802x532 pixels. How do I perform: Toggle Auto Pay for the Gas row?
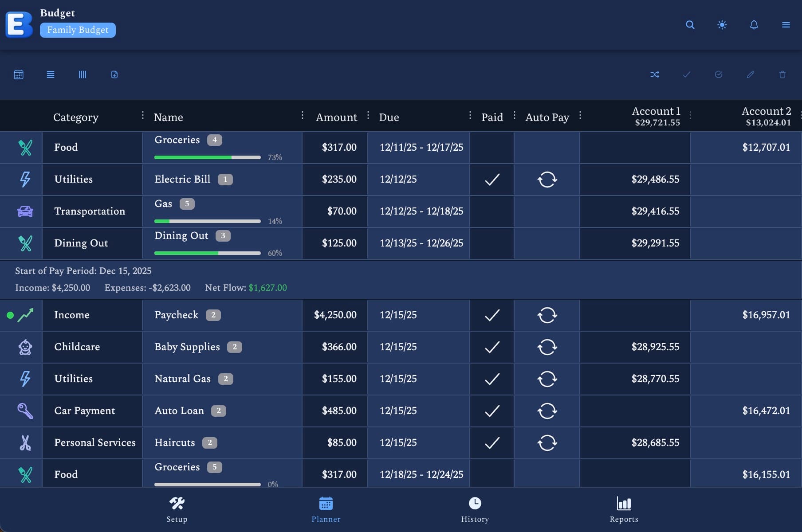(x=546, y=211)
